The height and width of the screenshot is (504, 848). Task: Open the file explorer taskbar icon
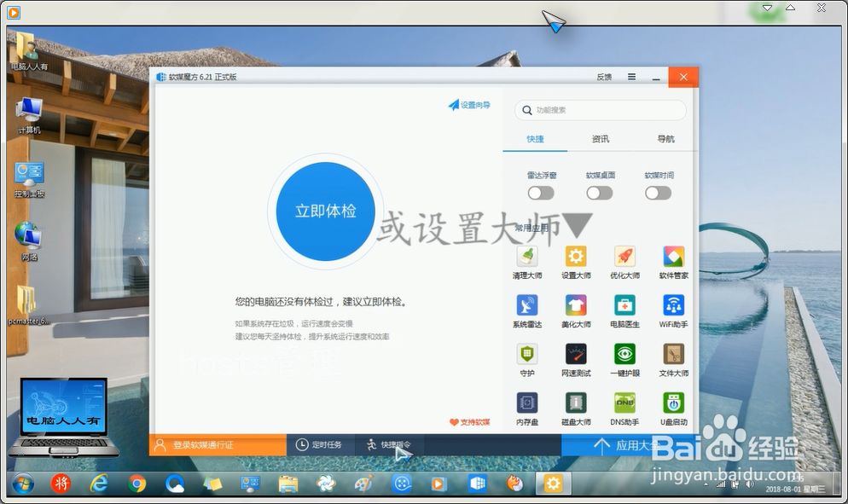(x=288, y=484)
